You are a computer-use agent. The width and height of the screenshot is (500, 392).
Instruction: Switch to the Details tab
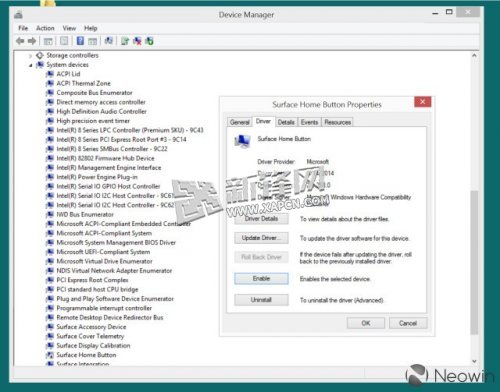click(x=286, y=122)
